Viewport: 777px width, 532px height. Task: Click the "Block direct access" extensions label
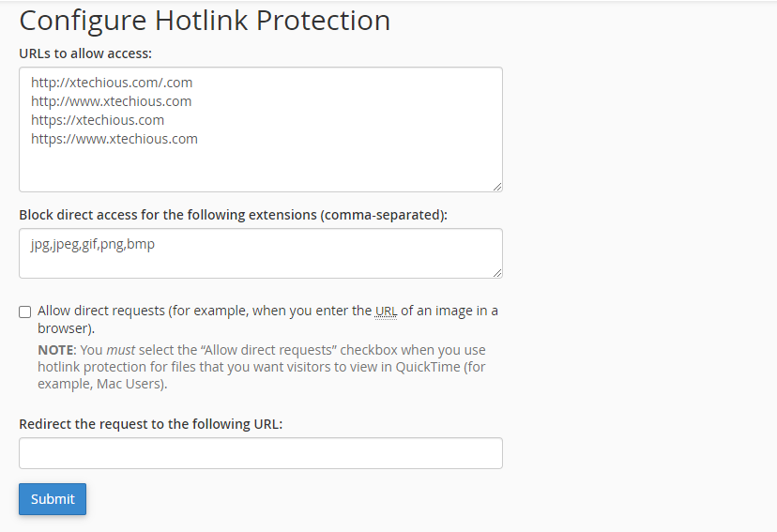(233, 215)
